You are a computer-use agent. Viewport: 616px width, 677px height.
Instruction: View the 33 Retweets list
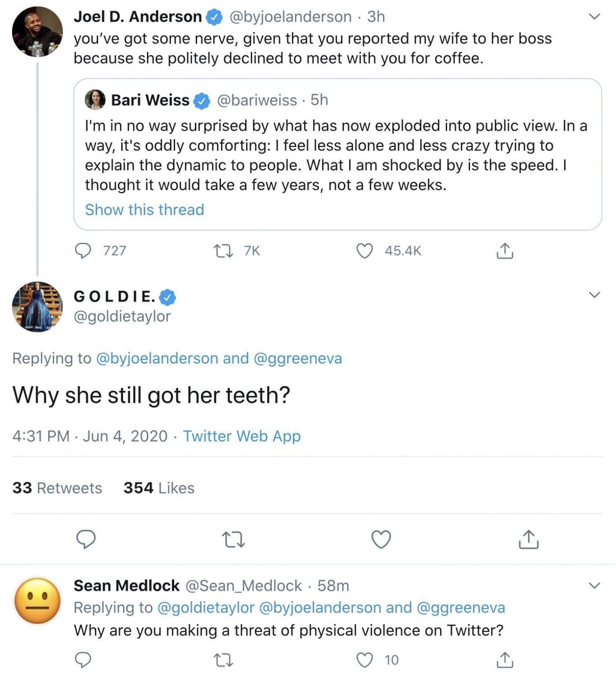coord(57,488)
